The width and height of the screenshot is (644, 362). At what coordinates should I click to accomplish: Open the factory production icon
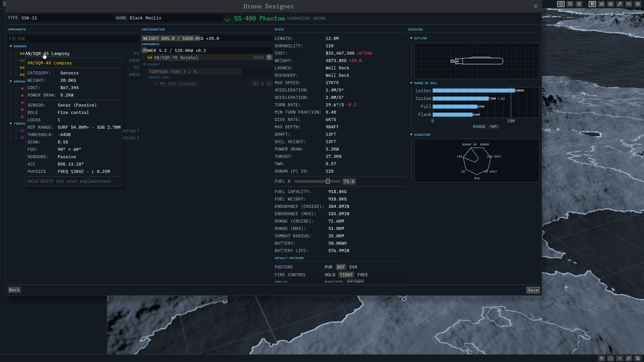[x=601, y=4]
